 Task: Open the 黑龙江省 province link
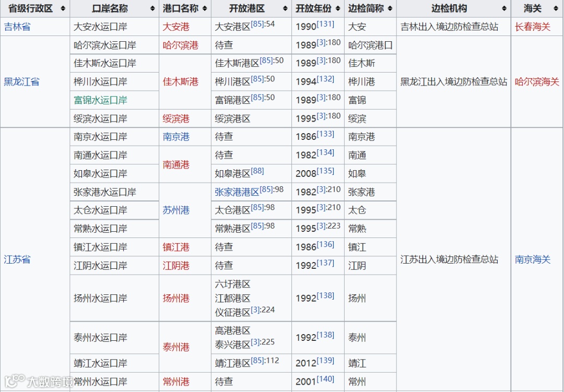tap(21, 81)
